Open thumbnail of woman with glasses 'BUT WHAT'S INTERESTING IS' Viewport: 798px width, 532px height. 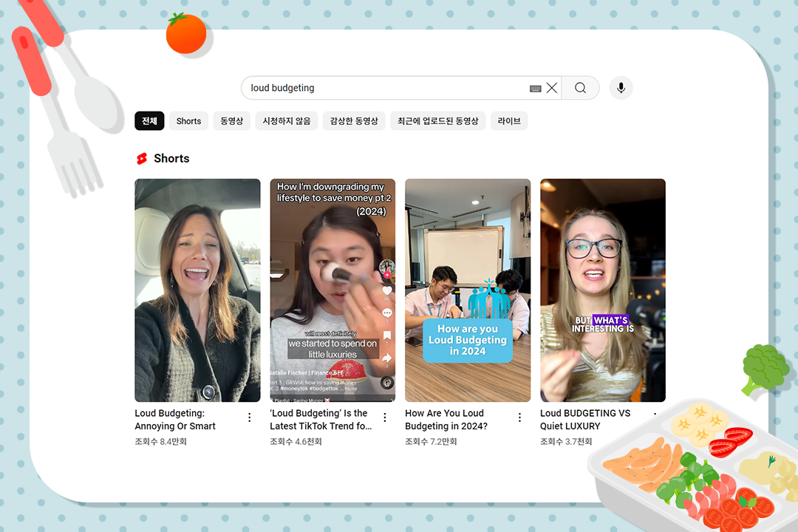pos(603,290)
